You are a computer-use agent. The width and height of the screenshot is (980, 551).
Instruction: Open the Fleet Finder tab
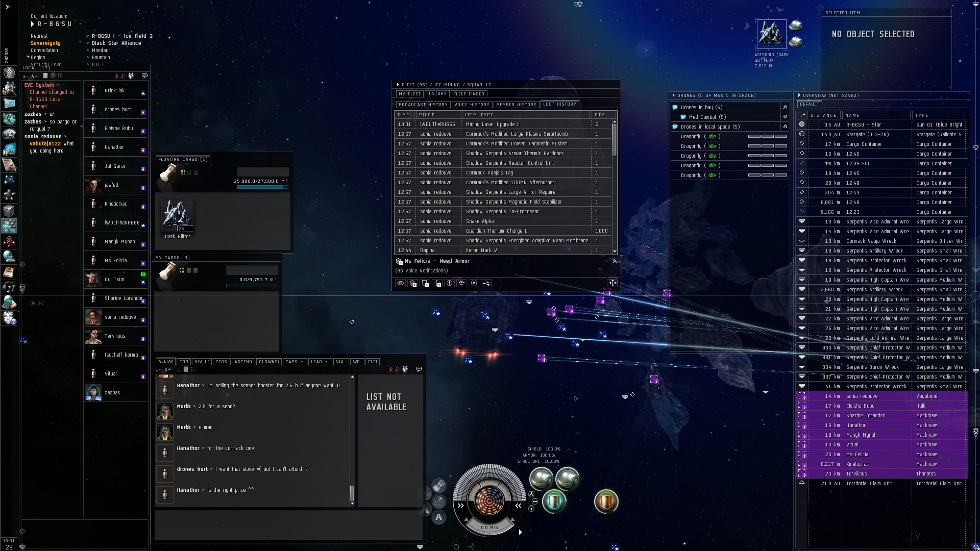coord(469,94)
